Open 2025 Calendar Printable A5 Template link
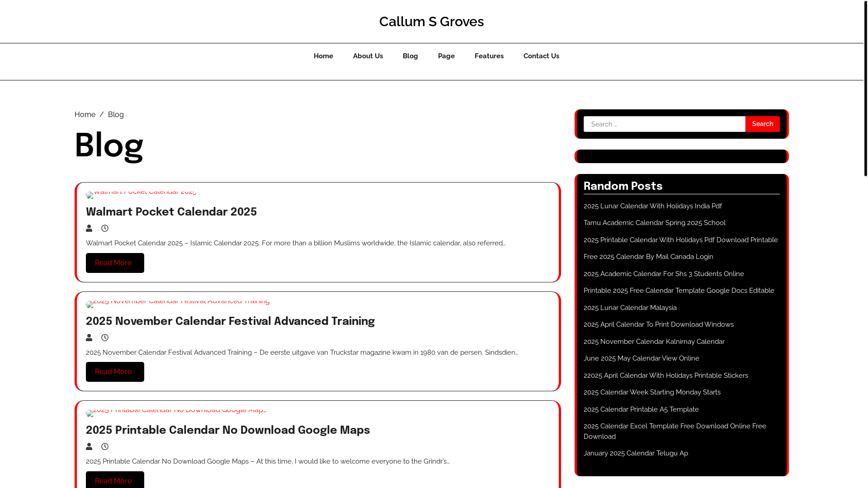868x488 pixels. tap(641, 409)
